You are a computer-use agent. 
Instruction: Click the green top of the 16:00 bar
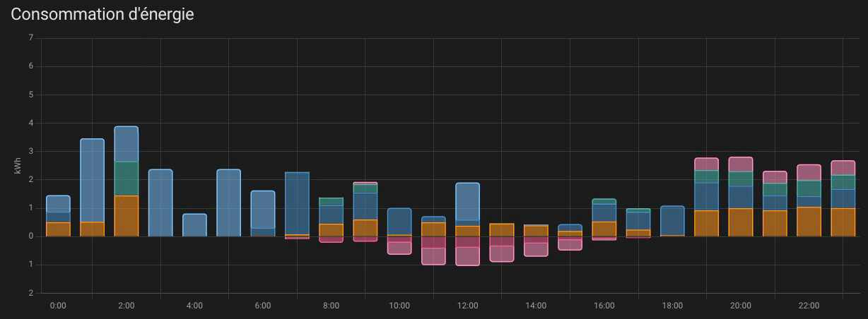coord(604,202)
